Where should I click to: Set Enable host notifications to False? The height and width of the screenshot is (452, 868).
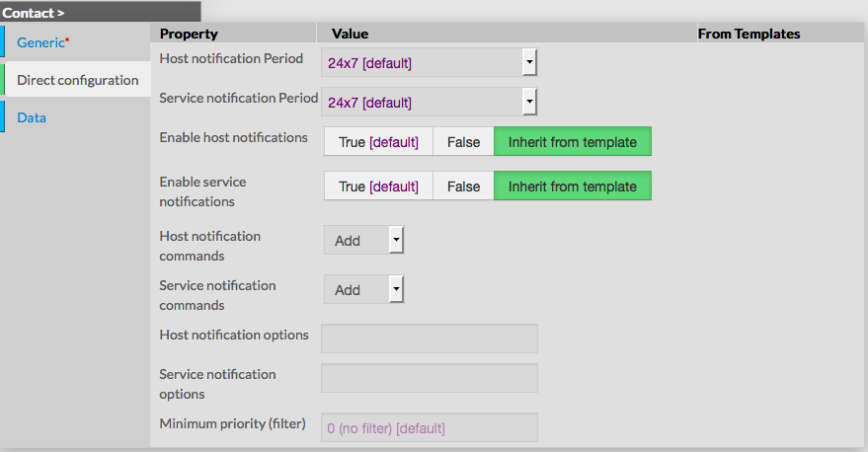[463, 141]
